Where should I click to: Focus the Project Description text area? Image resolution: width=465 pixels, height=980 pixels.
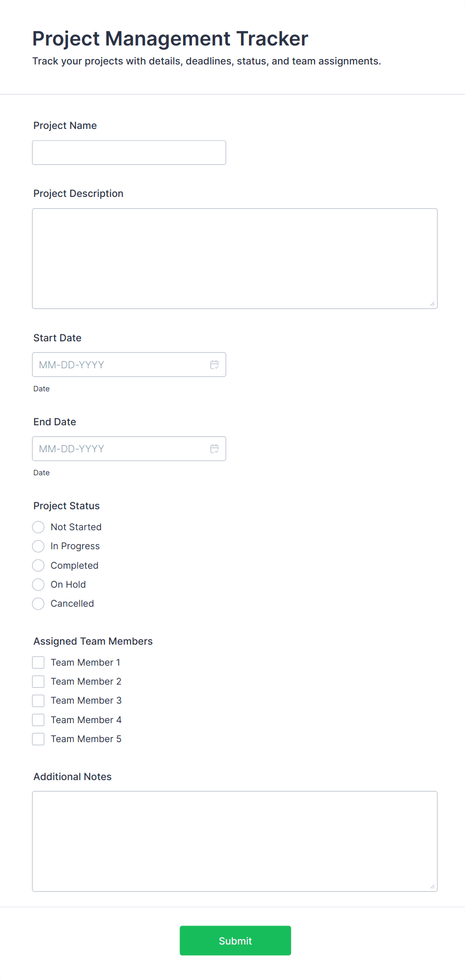click(x=234, y=258)
